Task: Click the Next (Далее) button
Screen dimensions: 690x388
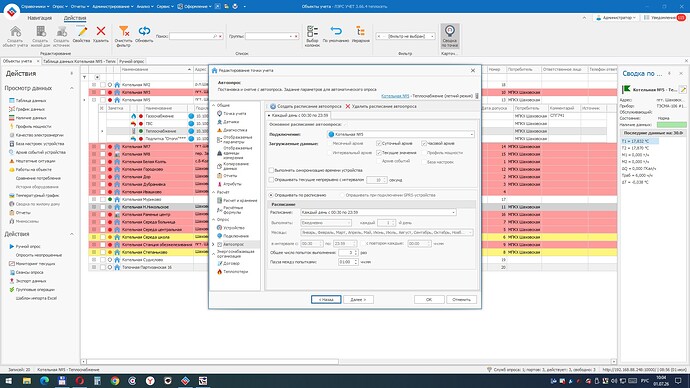Action: [358, 300]
